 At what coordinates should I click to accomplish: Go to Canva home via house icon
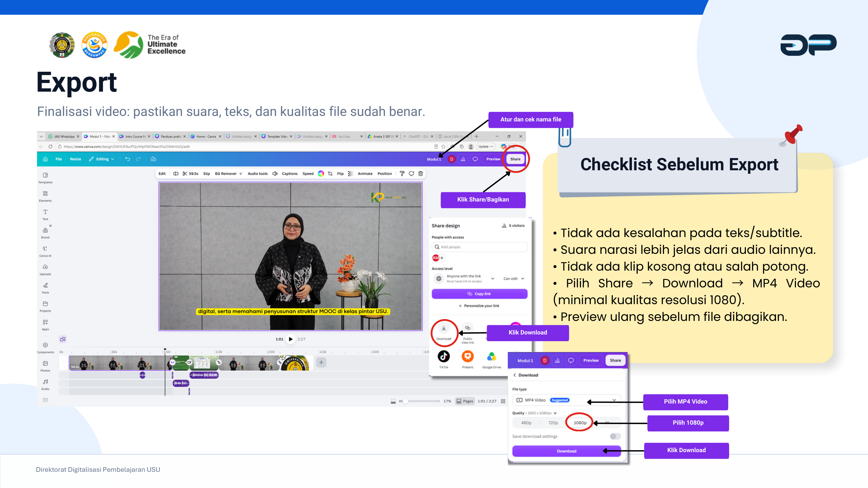point(45,159)
